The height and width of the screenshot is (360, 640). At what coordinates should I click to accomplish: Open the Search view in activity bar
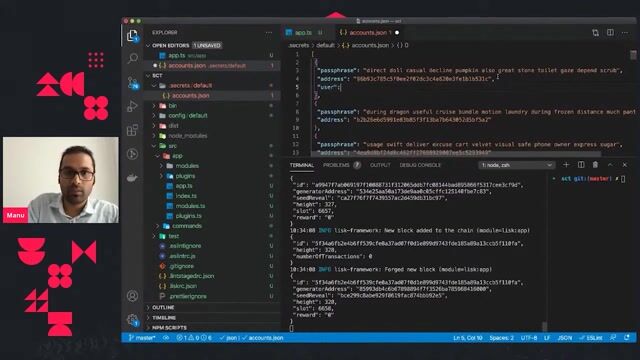coord(133,58)
